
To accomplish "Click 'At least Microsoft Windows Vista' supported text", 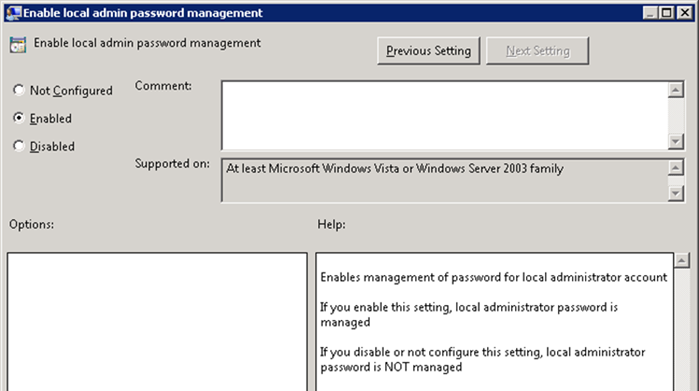I will point(395,169).
